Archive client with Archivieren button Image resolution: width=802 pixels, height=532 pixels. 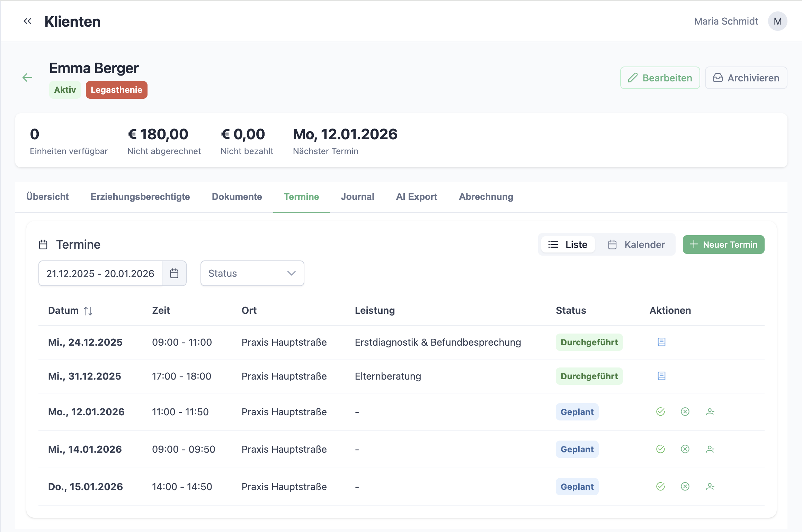click(746, 78)
